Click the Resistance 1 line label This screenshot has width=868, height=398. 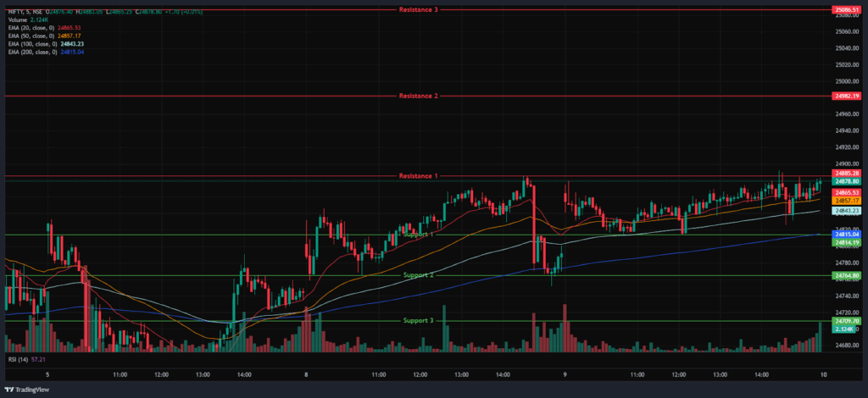click(x=418, y=176)
